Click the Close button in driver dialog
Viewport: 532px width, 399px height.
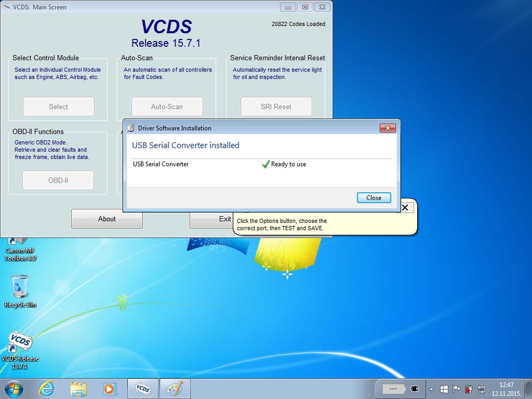[x=374, y=198]
